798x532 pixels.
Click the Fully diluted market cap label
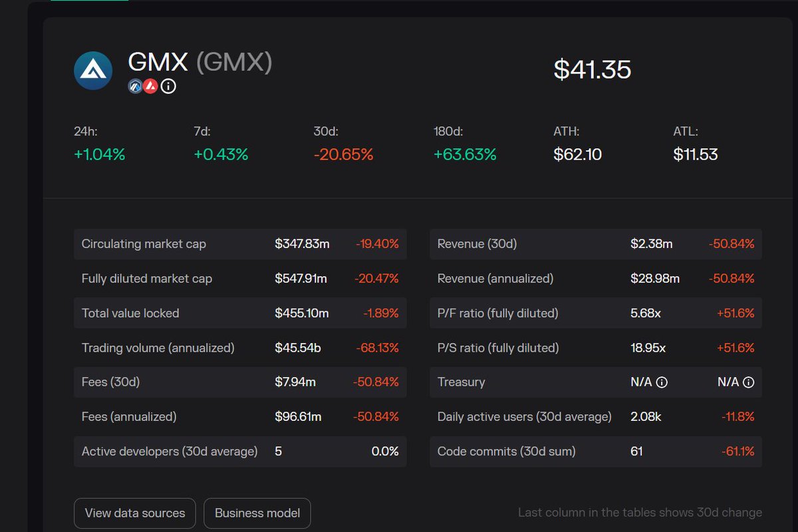point(147,279)
